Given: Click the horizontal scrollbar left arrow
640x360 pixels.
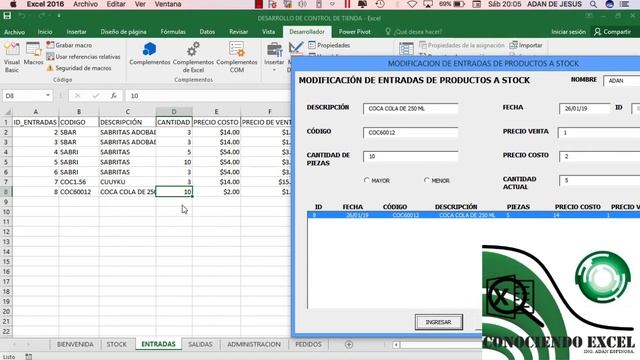Looking at the screenshot, I should point(396,345).
